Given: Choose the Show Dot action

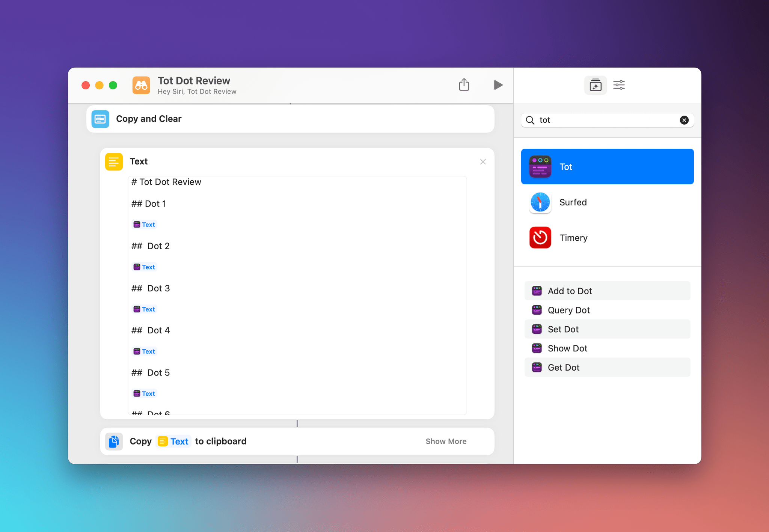Looking at the screenshot, I should 607,348.
